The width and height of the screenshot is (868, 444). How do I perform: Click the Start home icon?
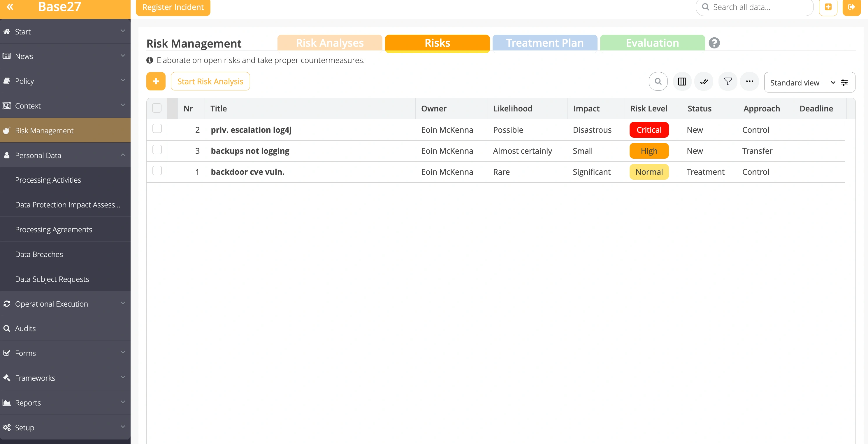click(6, 31)
